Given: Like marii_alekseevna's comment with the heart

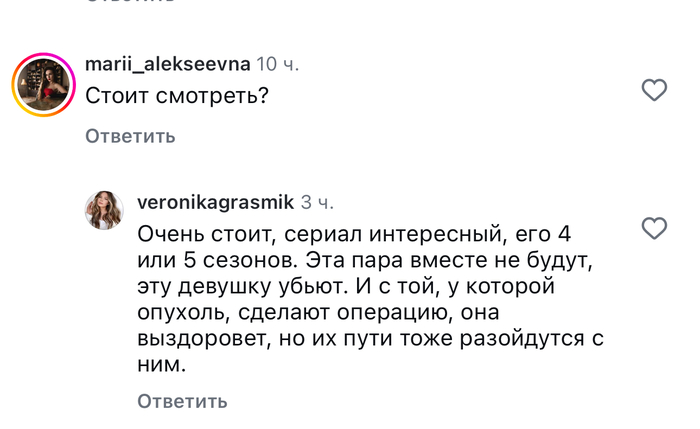Looking at the screenshot, I should [x=654, y=90].
